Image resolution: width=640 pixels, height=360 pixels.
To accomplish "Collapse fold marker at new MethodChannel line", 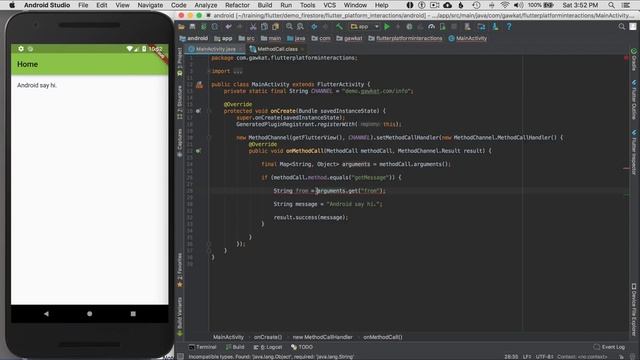I will tap(209, 138).
